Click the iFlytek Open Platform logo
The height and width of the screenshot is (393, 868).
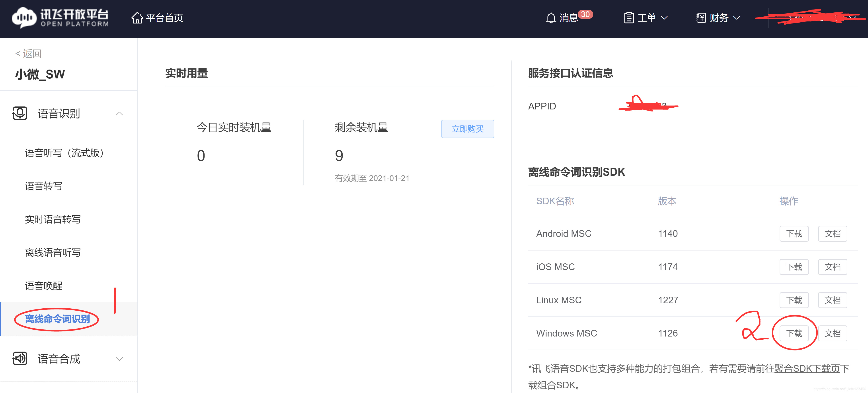click(60, 18)
